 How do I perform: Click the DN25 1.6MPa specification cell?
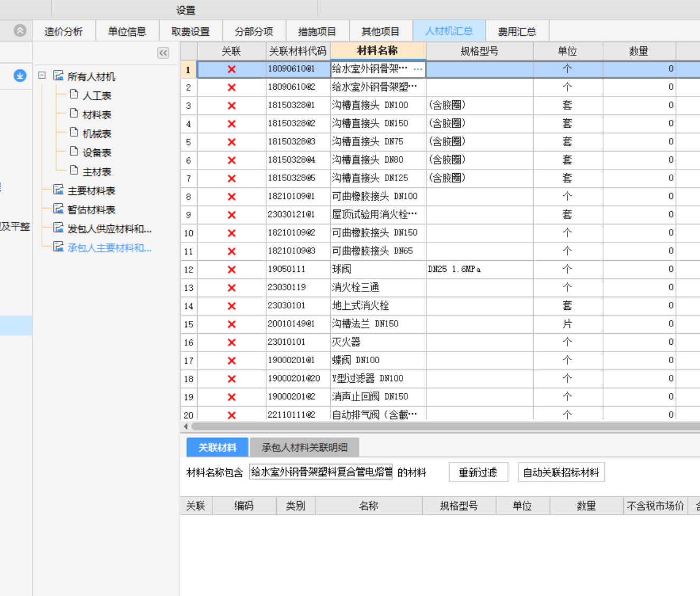point(480,269)
